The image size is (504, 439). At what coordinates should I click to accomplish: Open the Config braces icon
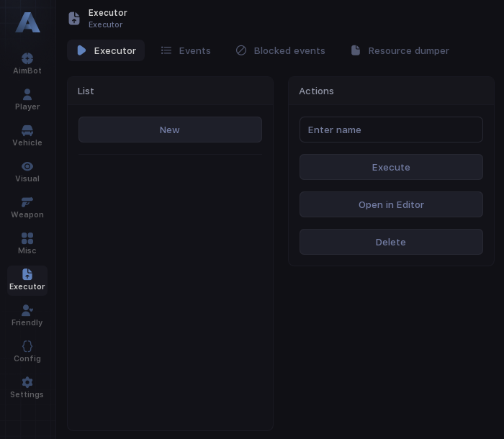[x=27, y=346]
